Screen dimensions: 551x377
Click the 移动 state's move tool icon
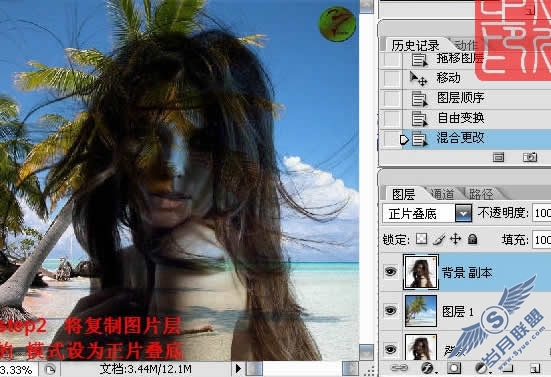pyautogui.click(x=419, y=79)
